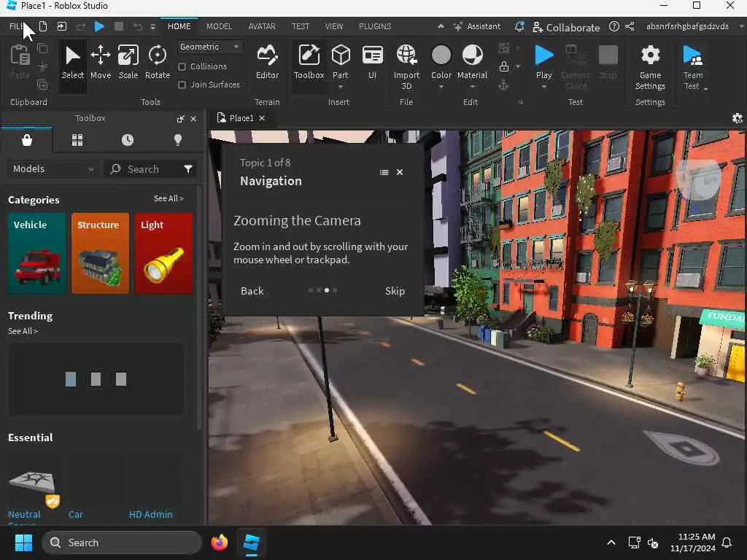Close the Navigation tutorial popup

pyautogui.click(x=400, y=172)
